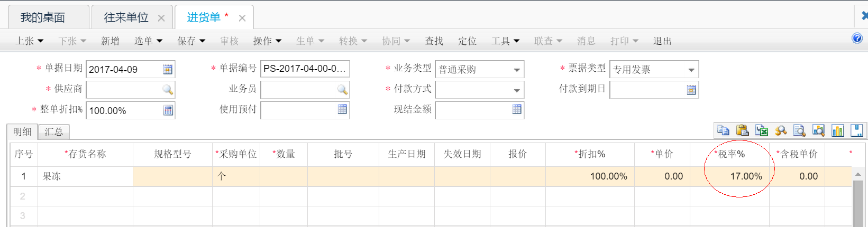Image resolution: width=868 pixels, height=227 pixels.
Task: Switch to the 往来单位 tab
Action: (126, 17)
